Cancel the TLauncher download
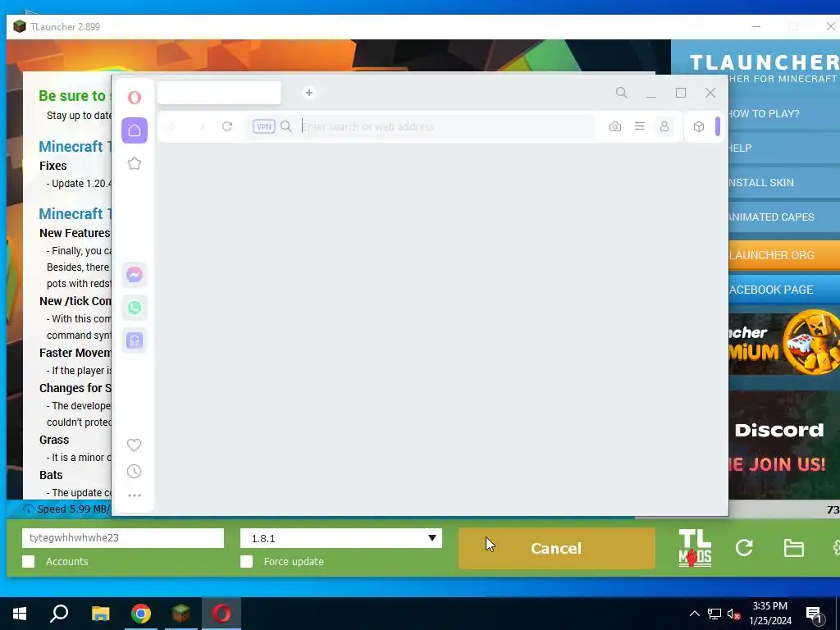840x630 pixels. click(x=557, y=548)
